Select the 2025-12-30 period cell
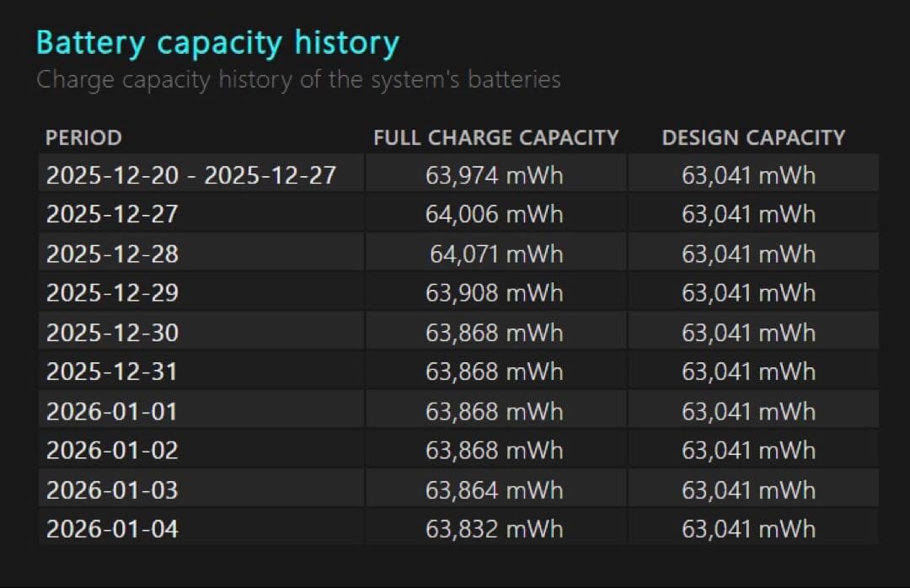 click(x=112, y=333)
